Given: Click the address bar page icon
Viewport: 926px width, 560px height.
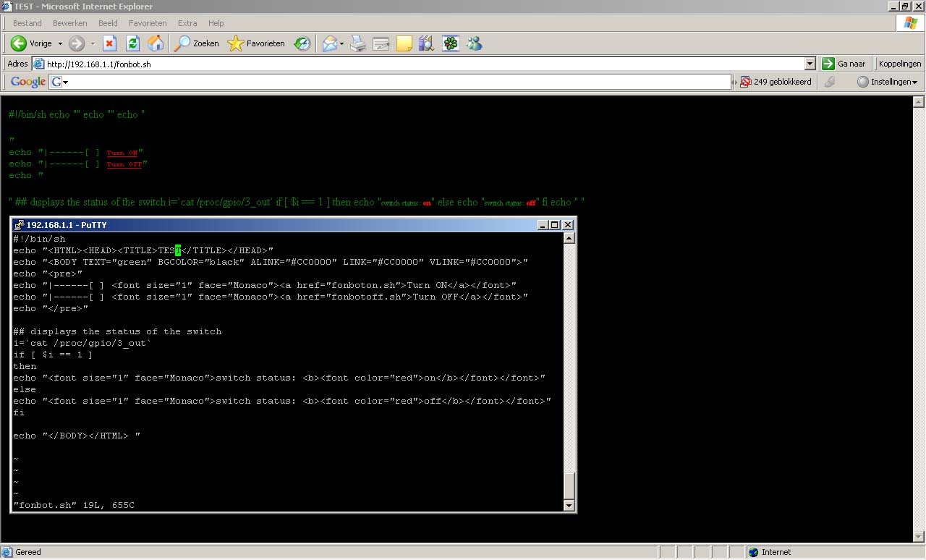Looking at the screenshot, I should (x=39, y=64).
